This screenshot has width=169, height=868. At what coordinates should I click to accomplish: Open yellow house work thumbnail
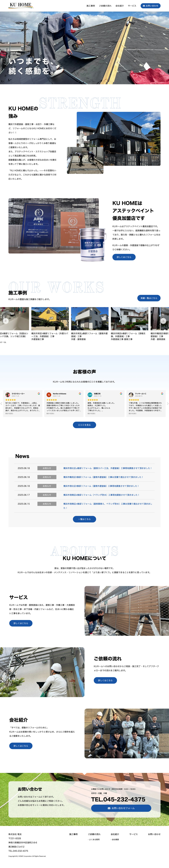click(x=50, y=318)
